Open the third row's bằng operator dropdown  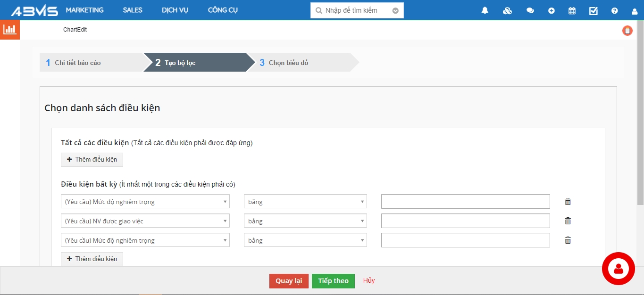click(305, 240)
